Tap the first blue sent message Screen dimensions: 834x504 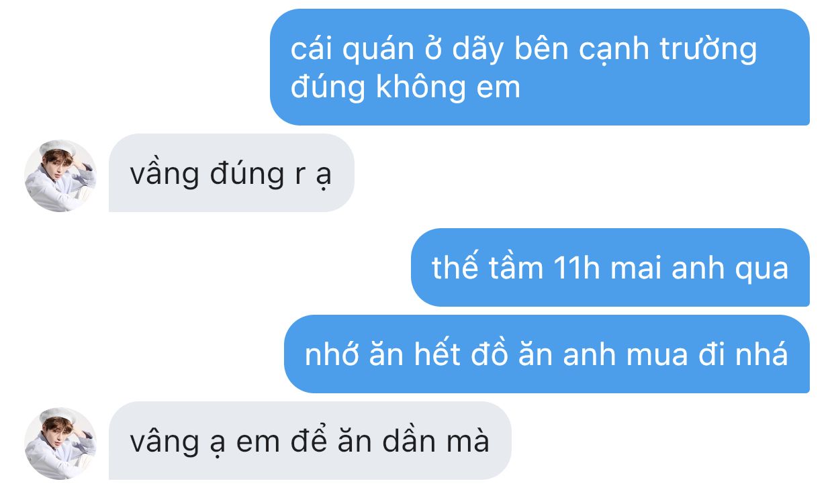click(x=540, y=67)
